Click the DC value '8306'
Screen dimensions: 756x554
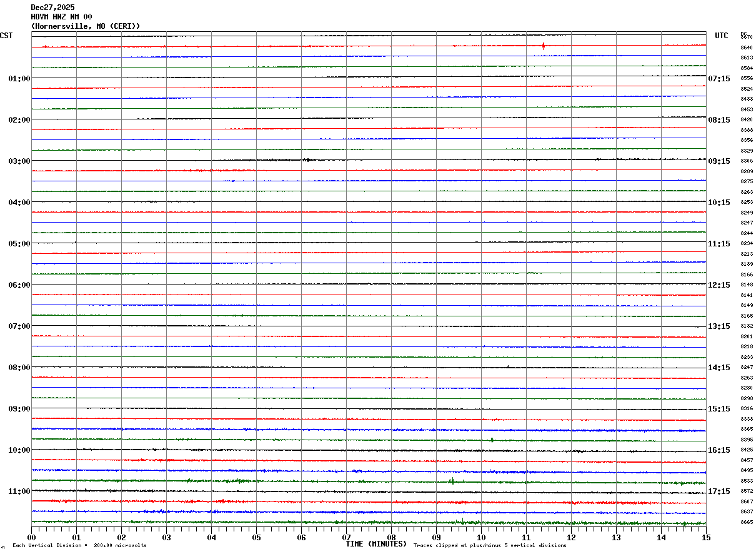click(x=747, y=161)
